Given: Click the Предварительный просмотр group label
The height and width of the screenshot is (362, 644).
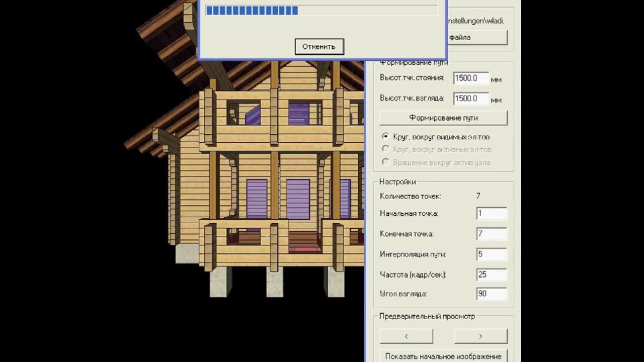Looking at the screenshot, I should [427, 316].
